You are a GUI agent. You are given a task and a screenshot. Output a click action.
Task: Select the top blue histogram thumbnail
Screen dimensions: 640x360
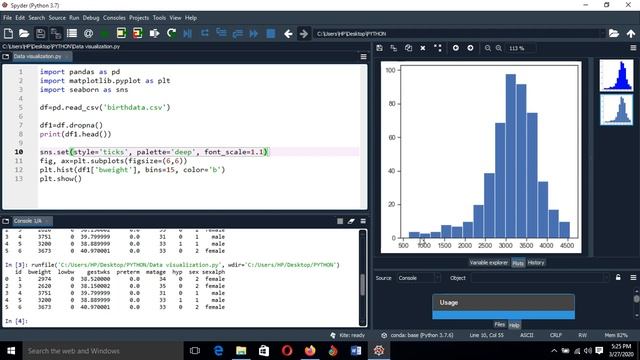click(x=616, y=76)
